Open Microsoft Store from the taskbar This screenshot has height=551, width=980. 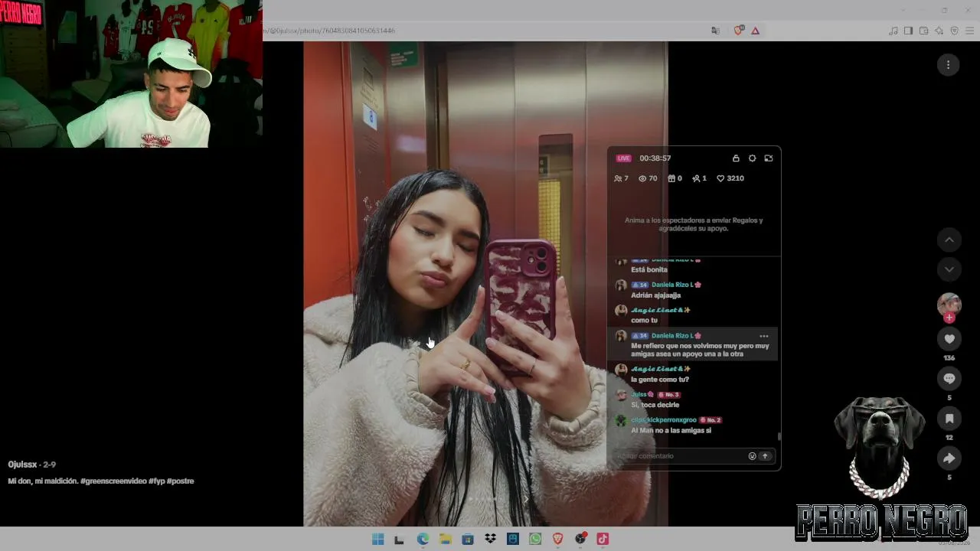coord(468,539)
